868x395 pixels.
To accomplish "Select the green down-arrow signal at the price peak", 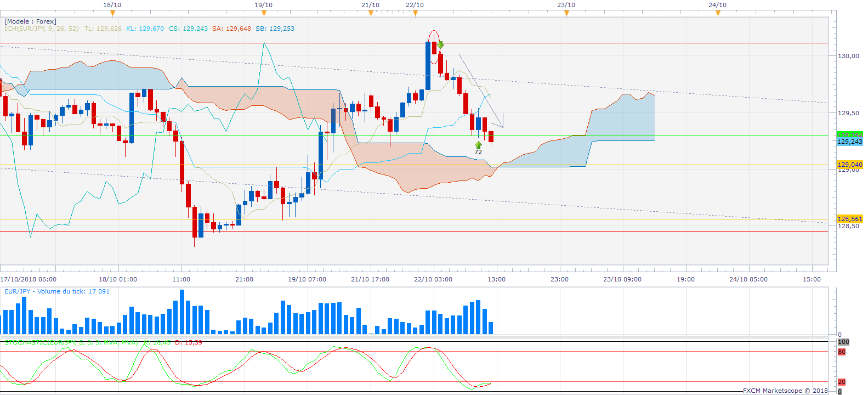I will 440,44.
